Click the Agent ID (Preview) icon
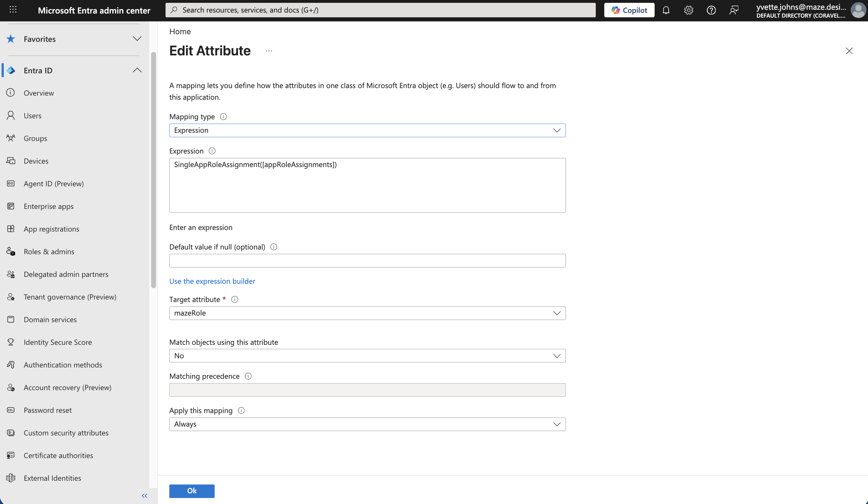 point(11,183)
